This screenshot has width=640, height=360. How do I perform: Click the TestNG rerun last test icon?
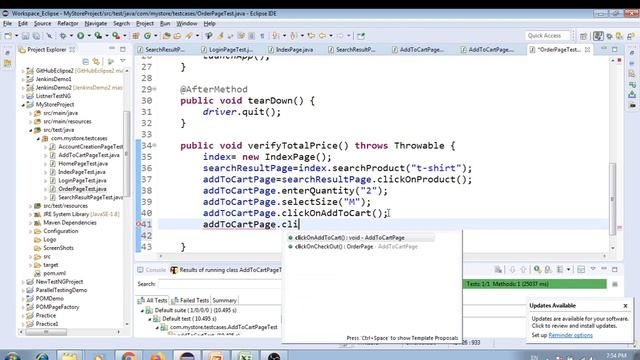[537, 269]
